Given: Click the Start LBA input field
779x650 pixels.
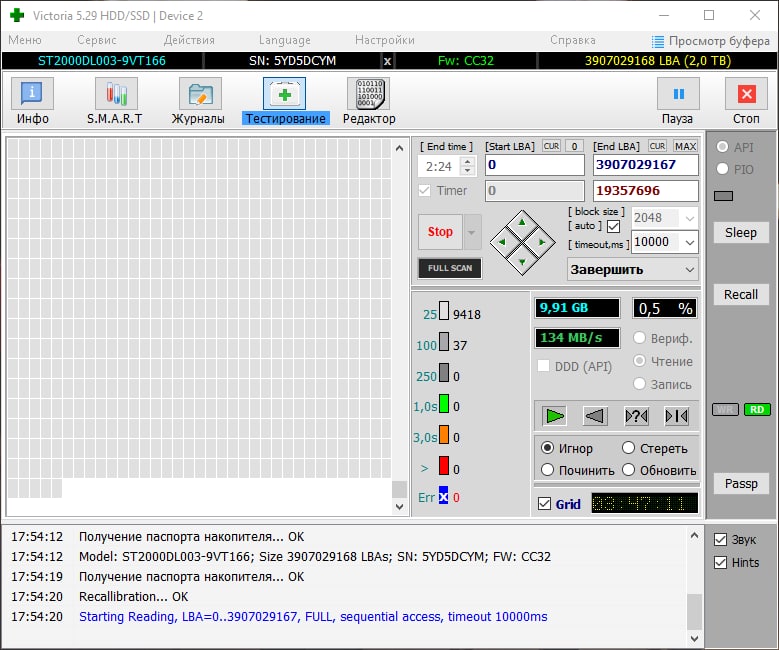Looking at the screenshot, I should click(x=535, y=165).
